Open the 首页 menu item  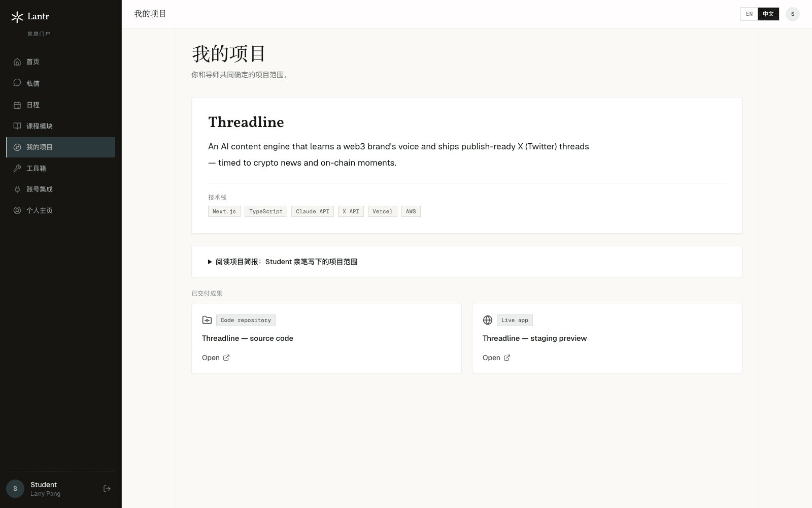pos(60,62)
